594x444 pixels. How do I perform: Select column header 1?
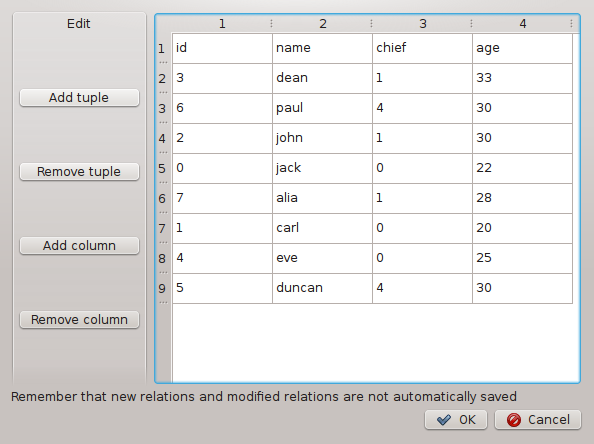pos(222,24)
